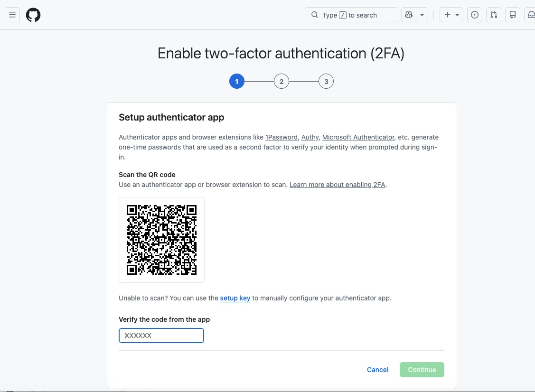
Task: Open the plus Create new menu
Action: coord(451,15)
